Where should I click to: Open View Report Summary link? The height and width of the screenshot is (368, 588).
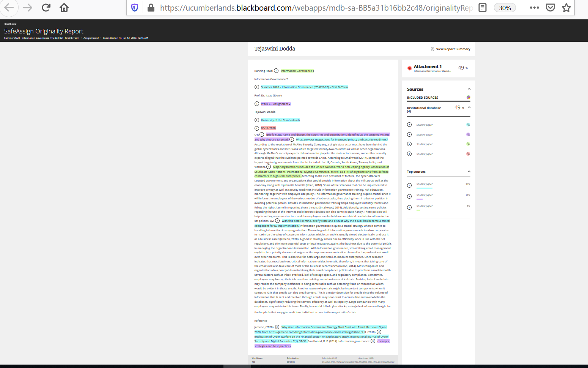pyautogui.click(x=453, y=49)
